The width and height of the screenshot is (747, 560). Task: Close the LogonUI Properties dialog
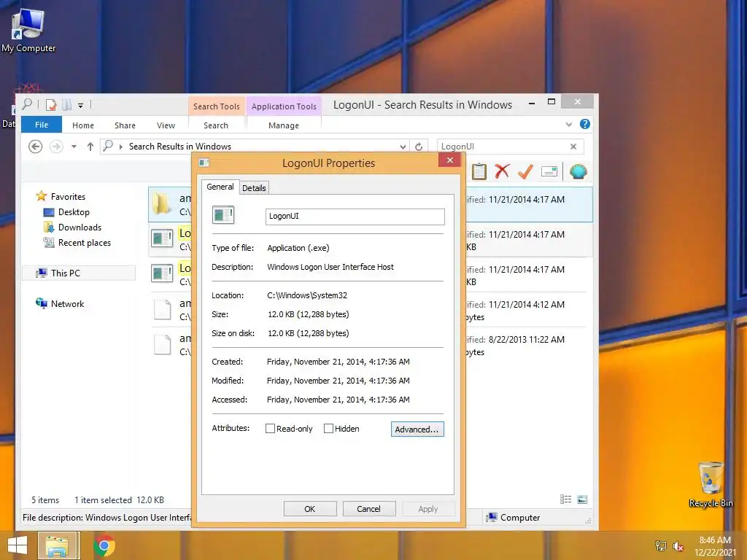pos(449,160)
